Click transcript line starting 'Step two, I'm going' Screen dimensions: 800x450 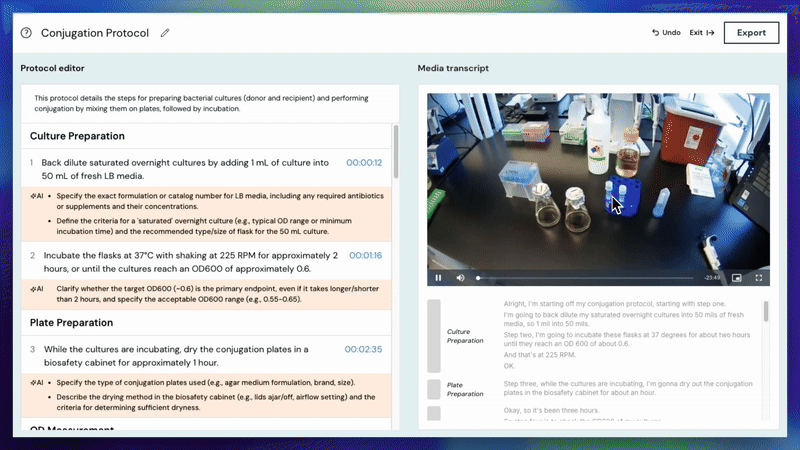click(627, 339)
